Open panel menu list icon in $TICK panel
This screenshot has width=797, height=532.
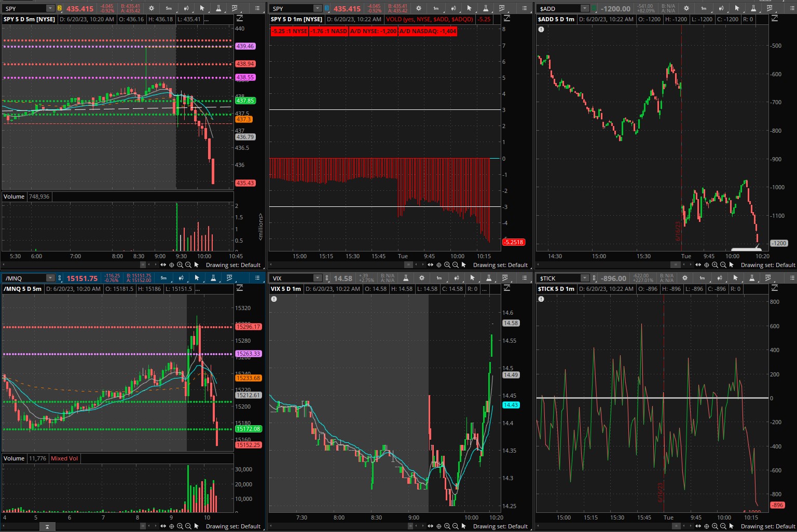[x=792, y=278]
